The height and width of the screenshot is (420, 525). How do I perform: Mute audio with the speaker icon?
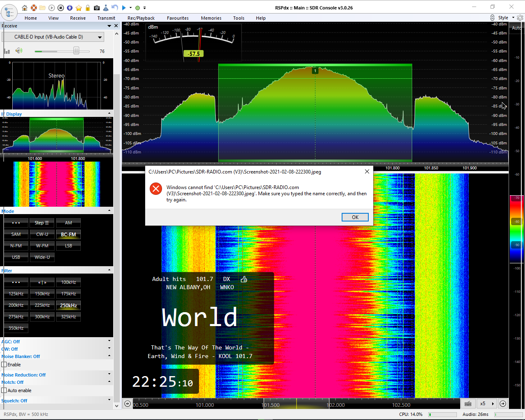pos(18,50)
